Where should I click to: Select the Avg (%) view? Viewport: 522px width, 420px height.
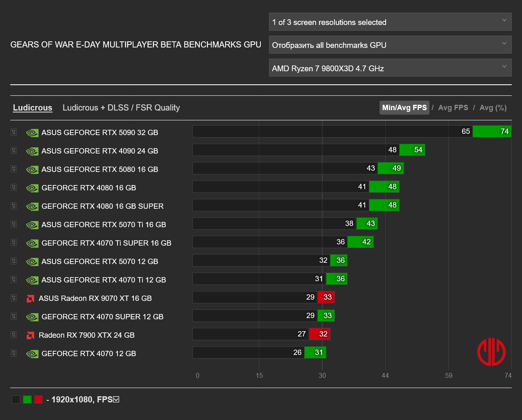click(493, 108)
